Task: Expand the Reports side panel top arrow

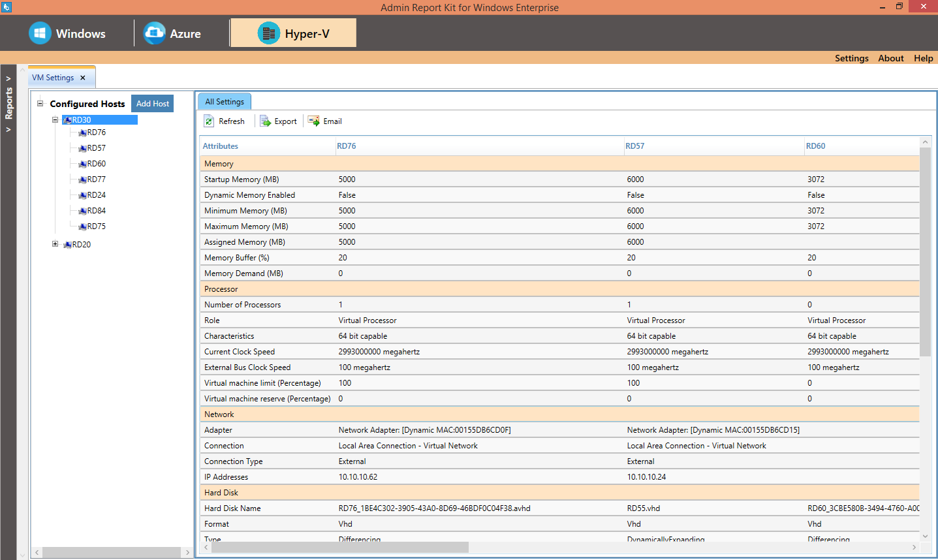Action: 8,78
